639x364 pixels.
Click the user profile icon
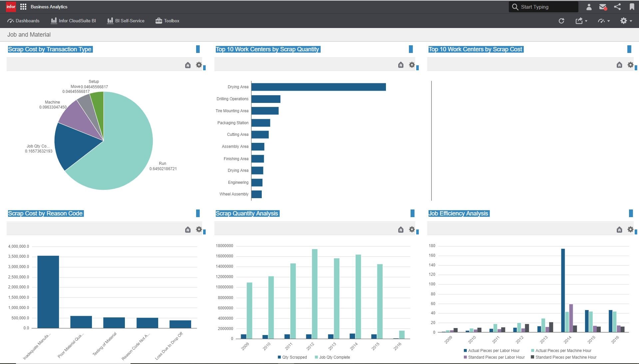(x=589, y=7)
